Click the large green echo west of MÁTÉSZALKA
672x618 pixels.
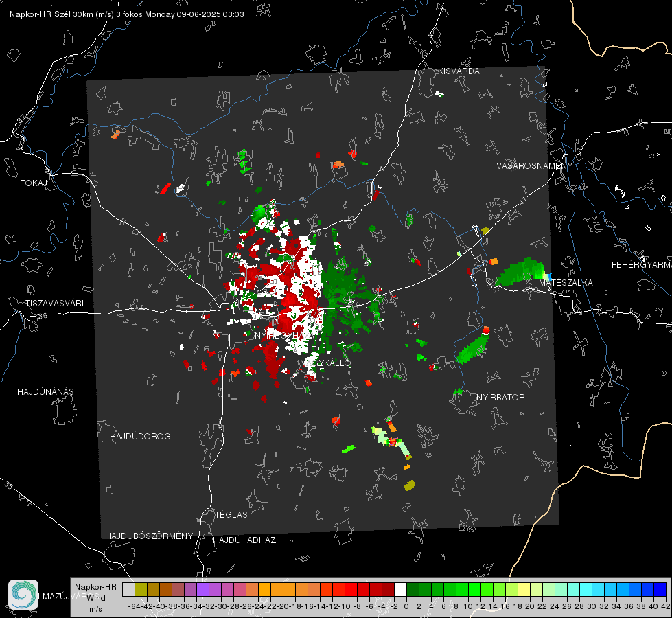tap(520, 272)
